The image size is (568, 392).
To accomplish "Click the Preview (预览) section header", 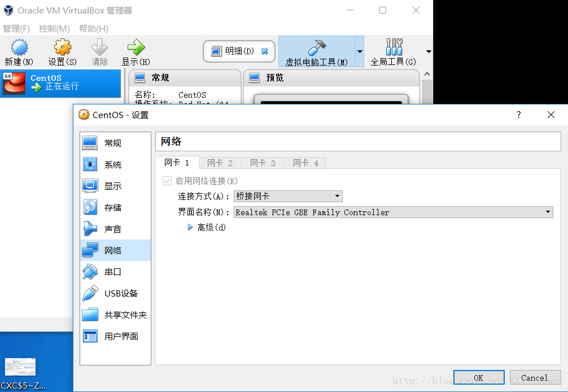I will 331,77.
